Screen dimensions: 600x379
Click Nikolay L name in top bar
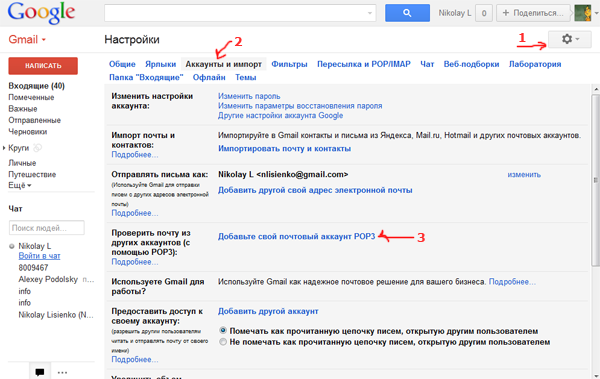click(x=455, y=13)
